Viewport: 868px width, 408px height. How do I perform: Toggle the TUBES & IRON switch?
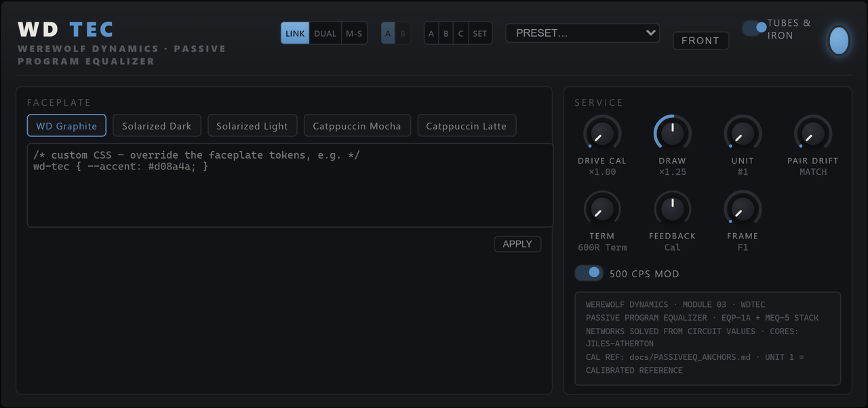pyautogui.click(x=754, y=28)
